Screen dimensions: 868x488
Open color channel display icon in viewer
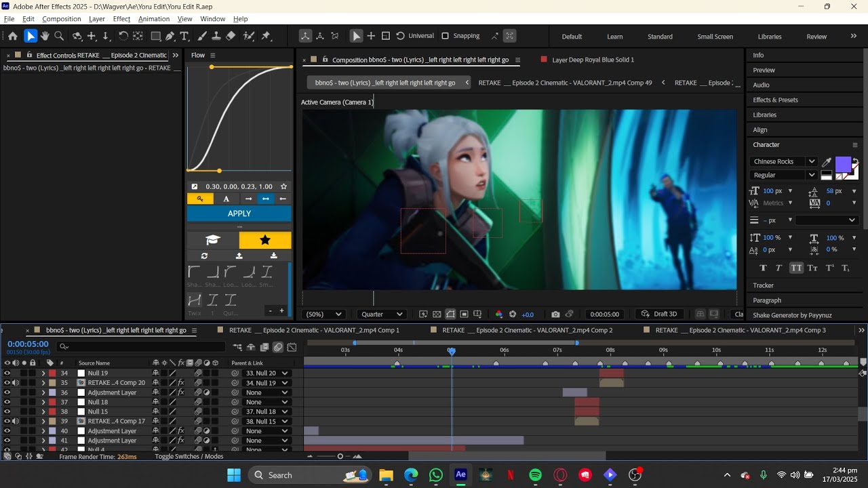pos(499,314)
